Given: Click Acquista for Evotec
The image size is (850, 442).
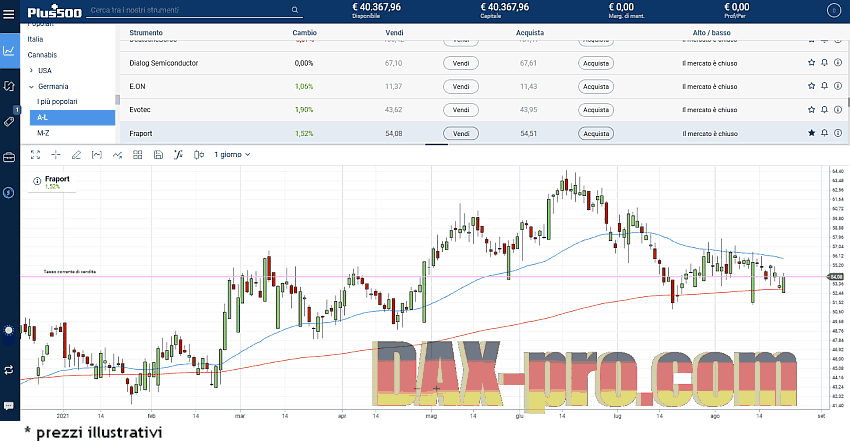Looking at the screenshot, I should [596, 110].
